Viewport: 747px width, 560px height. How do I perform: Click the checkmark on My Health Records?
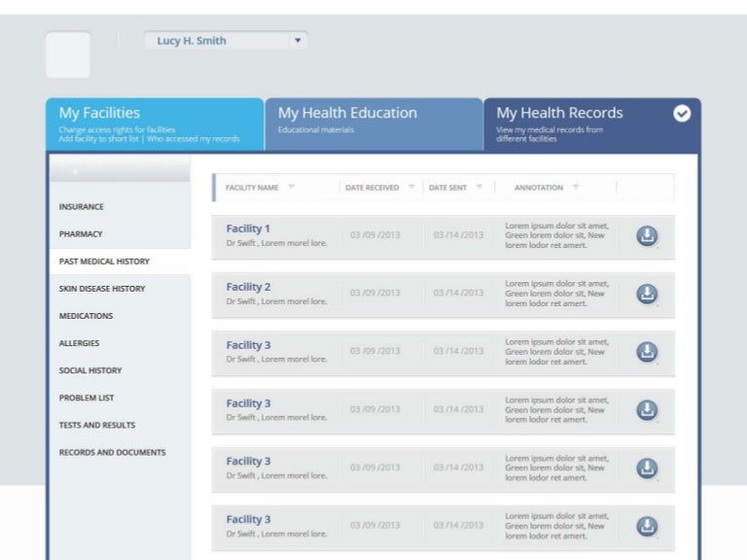pyautogui.click(x=682, y=114)
